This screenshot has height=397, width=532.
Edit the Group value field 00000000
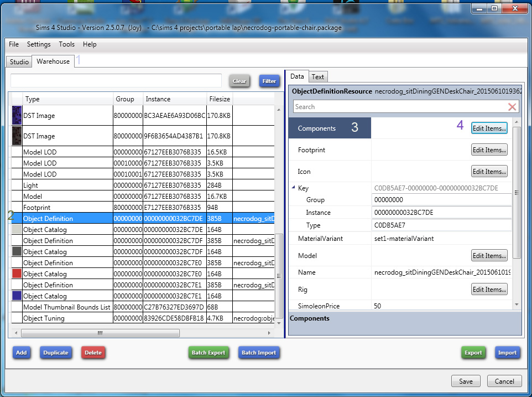click(x=441, y=200)
